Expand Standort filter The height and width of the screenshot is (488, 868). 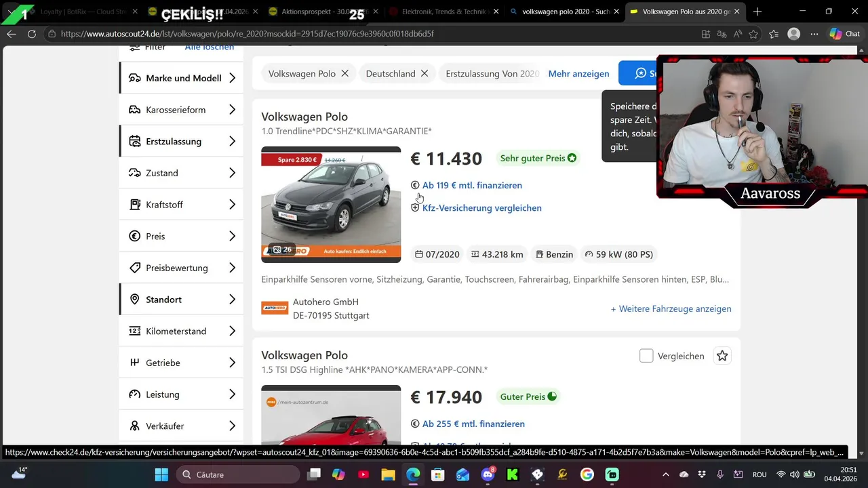tap(181, 300)
